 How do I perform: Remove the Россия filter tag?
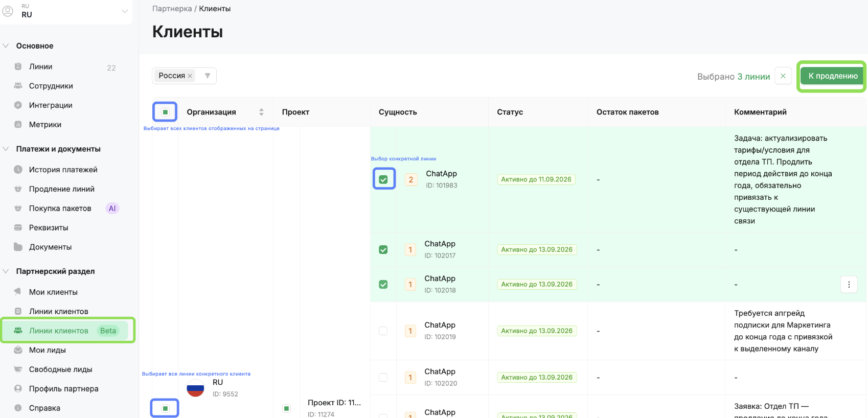coord(190,76)
